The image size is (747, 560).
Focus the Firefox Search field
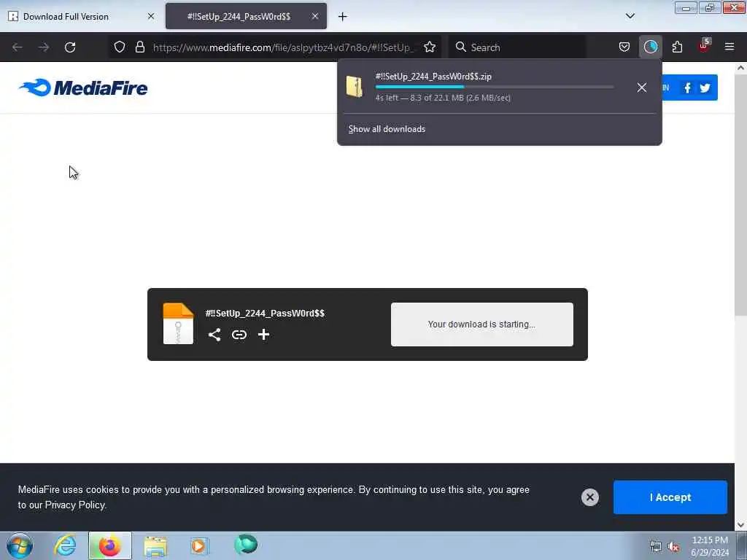[517, 47]
